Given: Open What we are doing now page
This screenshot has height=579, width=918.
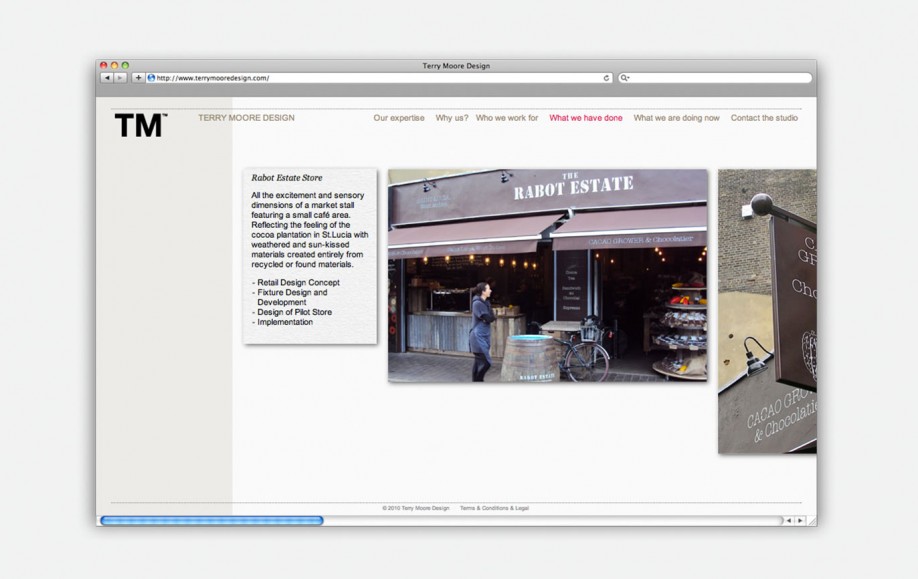Looking at the screenshot, I should click(x=676, y=118).
